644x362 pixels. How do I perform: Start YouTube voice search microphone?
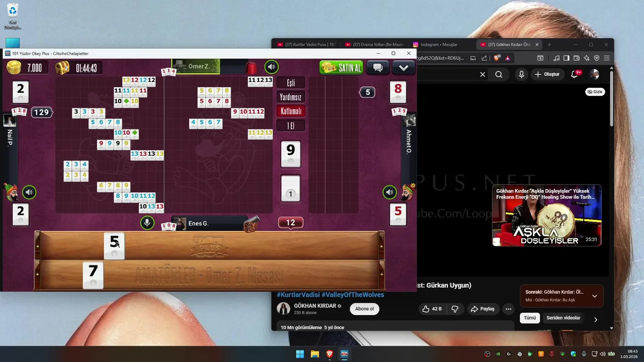(521, 74)
